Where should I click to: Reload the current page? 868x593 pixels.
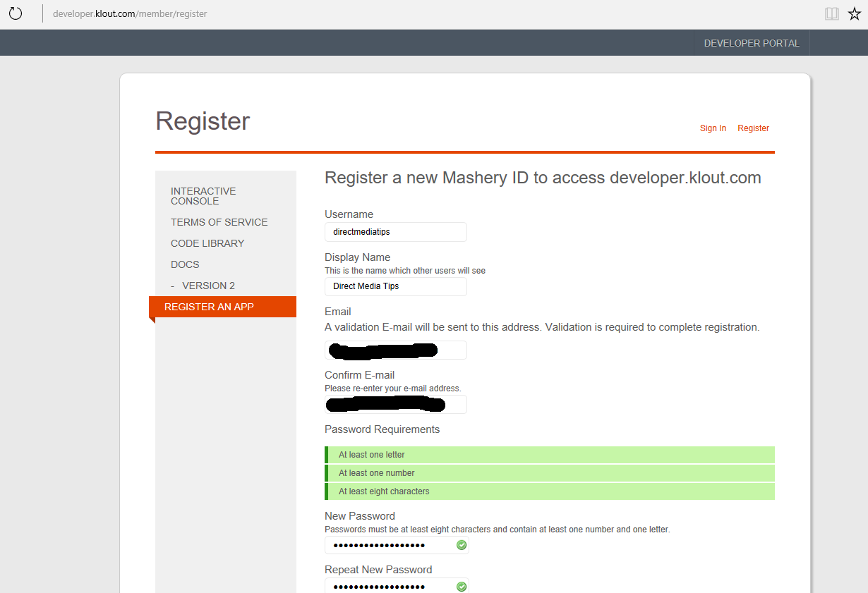pyautogui.click(x=16, y=13)
